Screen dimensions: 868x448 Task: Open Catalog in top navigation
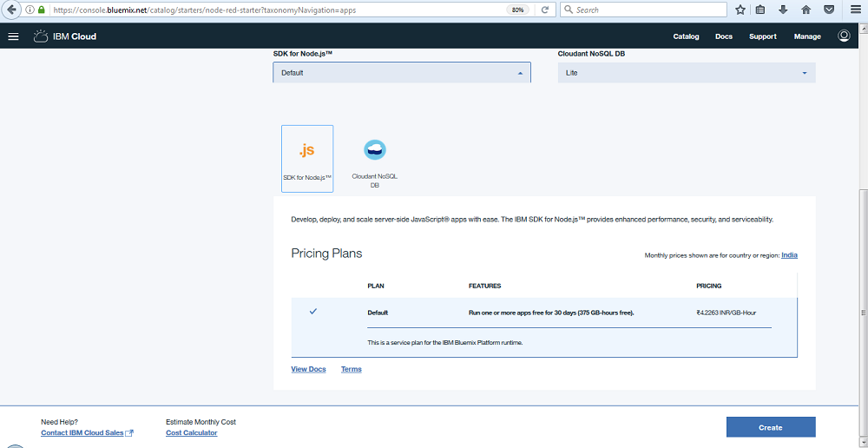(x=686, y=36)
